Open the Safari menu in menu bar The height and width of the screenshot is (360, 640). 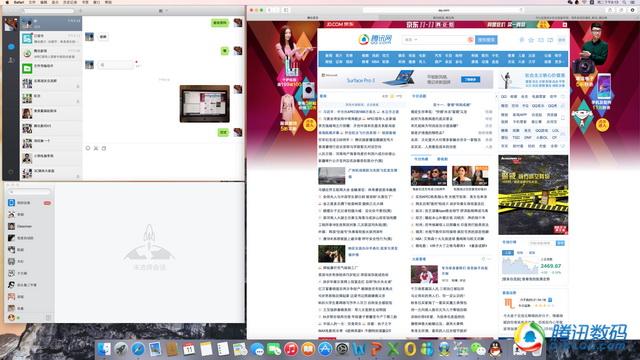click(19, 2)
